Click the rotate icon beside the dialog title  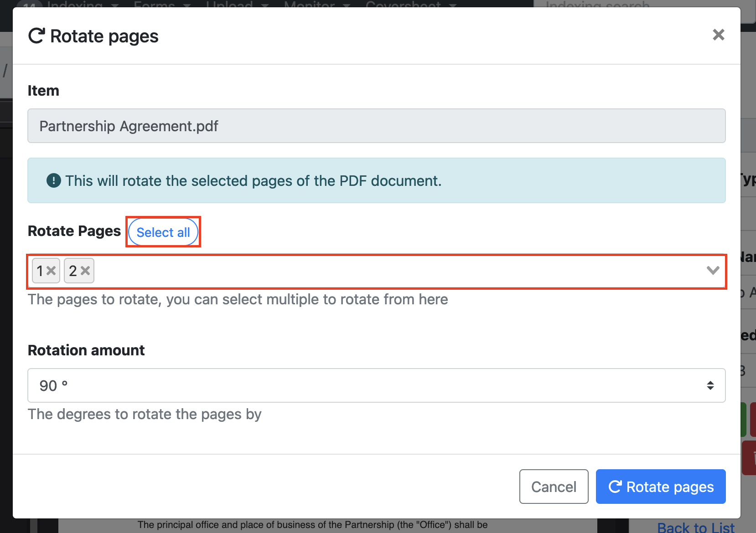tap(36, 36)
